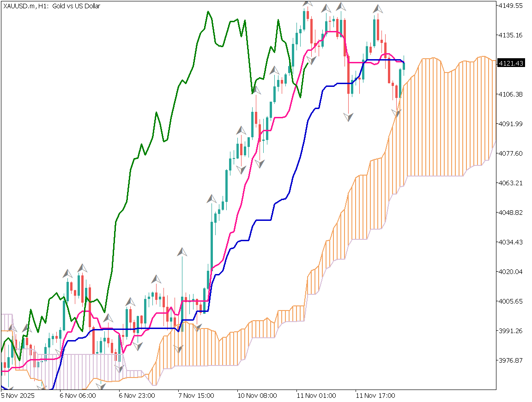Click the 5 Nov 2025 date label
This screenshot has width=532, height=402.
(x=18, y=396)
